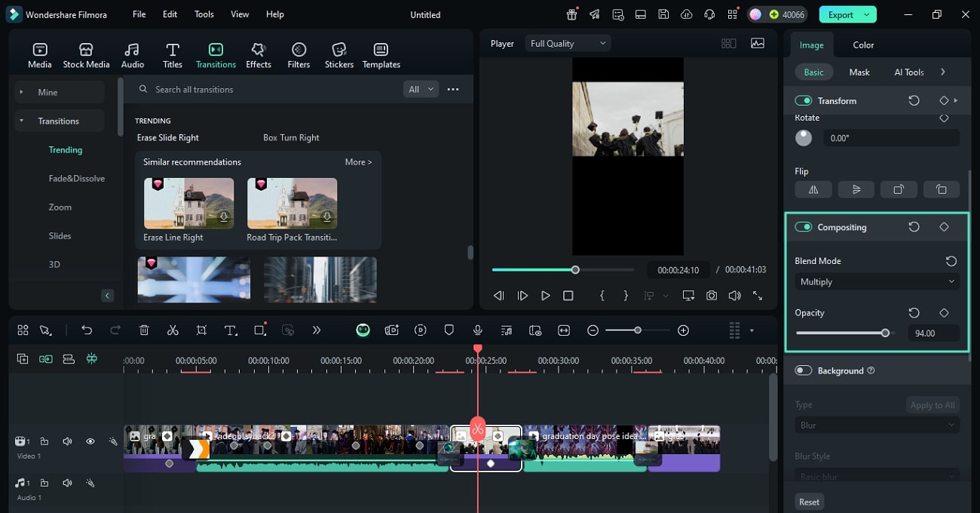Switch to the Color tab
Image resolution: width=980 pixels, height=513 pixels.
click(863, 45)
